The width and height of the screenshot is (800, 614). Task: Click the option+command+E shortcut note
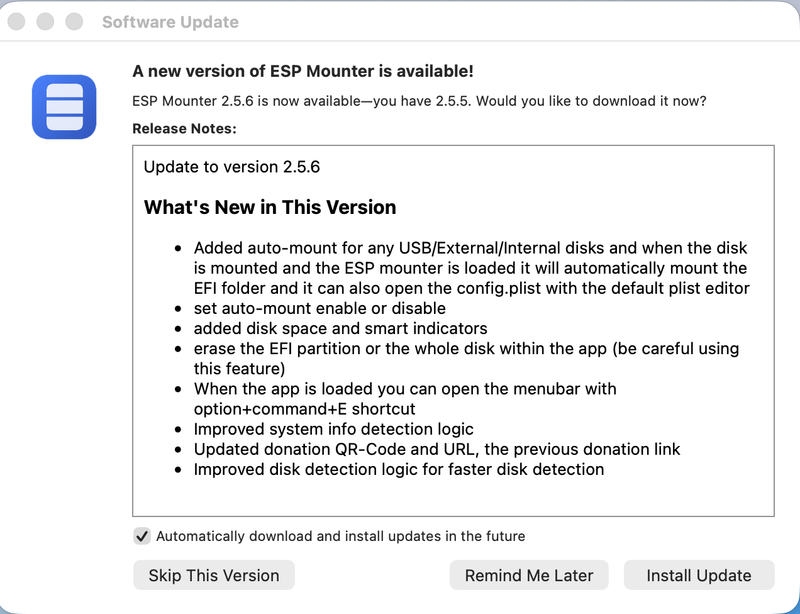pyautogui.click(x=405, y=399)
